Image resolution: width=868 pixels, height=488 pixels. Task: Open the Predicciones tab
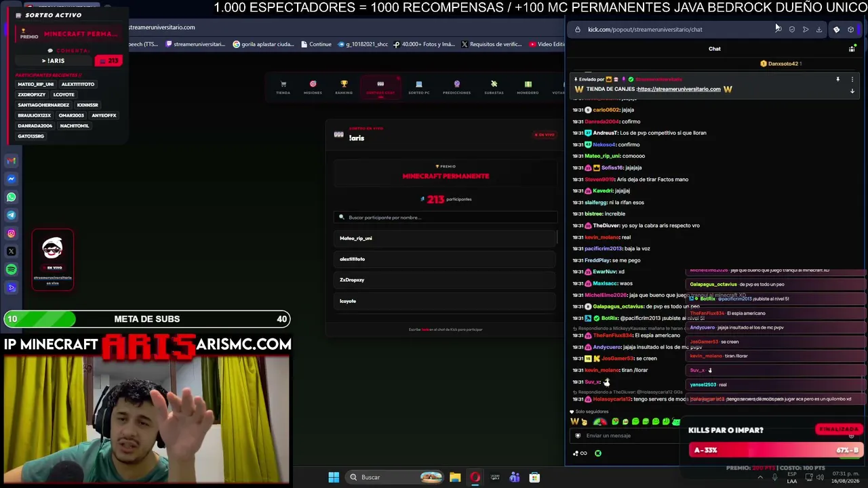point(456,88)
